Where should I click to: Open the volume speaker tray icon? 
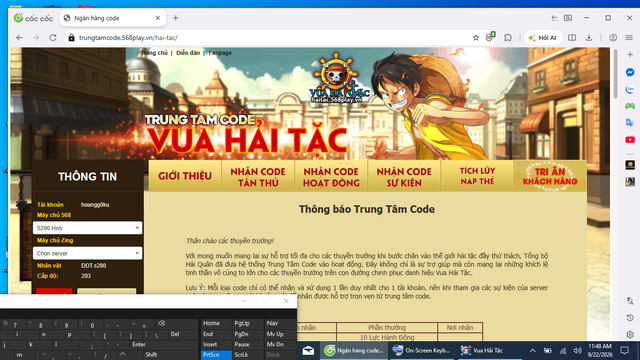[x=577, y=351]
